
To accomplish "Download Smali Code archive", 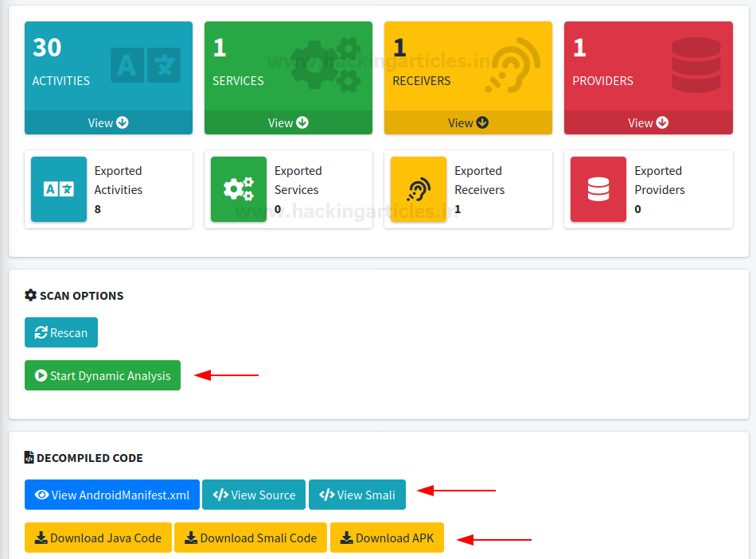I will coord(251,538).
